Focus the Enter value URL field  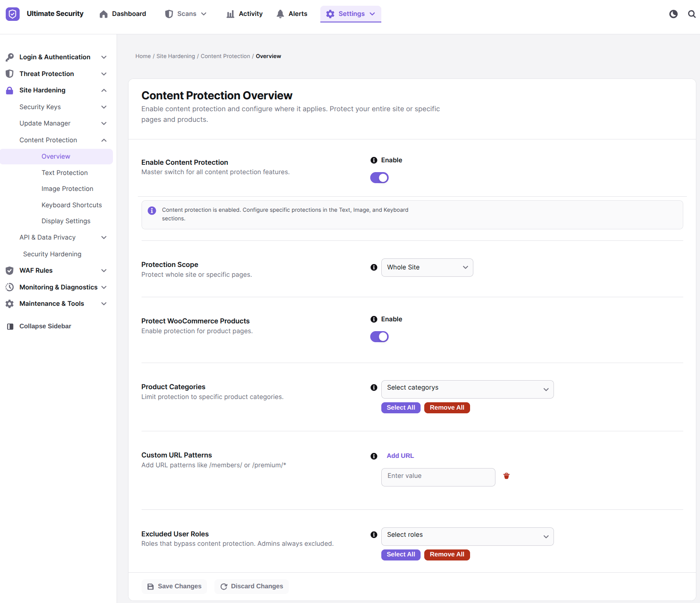coord(438,477)
